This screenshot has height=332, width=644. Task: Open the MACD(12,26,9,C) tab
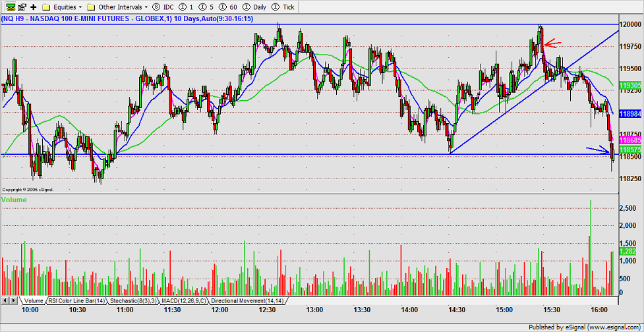tap(184, 301)
